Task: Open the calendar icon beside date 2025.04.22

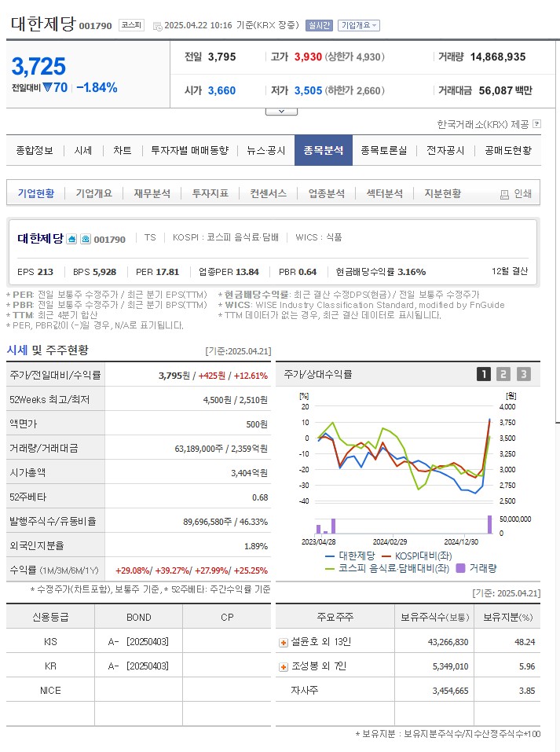Action: pyautogui.click(x=157, y=27)
